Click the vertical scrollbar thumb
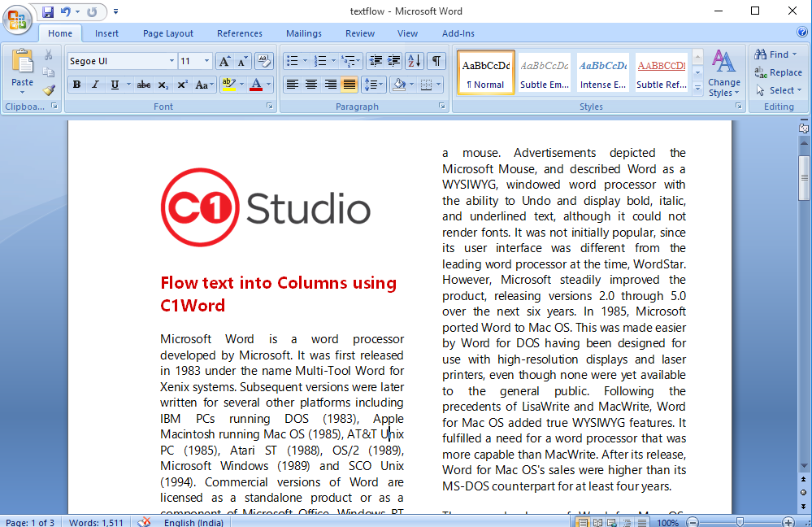This screenshot has width=812, height=527. [804, 178]
